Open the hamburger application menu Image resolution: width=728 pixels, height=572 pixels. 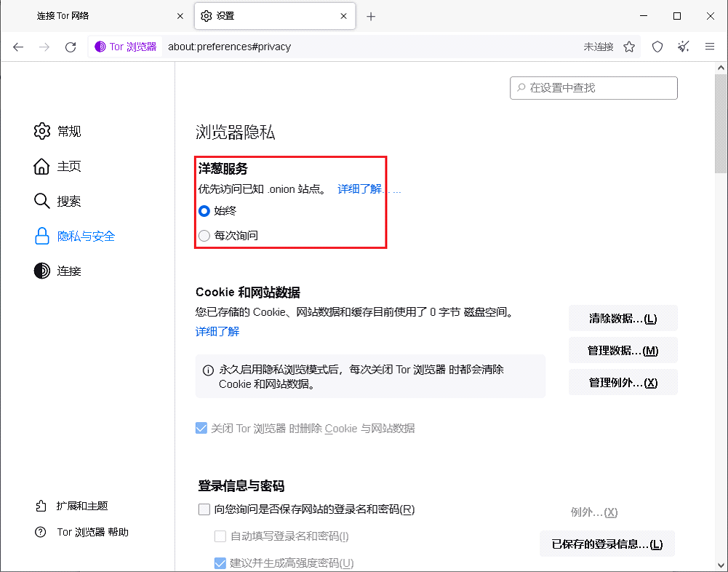tap(709, 47)
